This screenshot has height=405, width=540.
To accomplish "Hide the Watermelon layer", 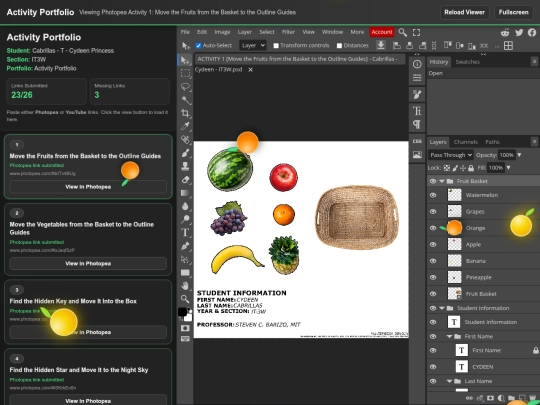I will pos(433,195).
